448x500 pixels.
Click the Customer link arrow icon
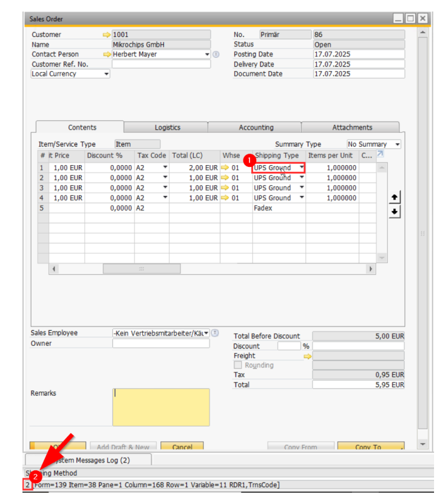pos(107,35)
